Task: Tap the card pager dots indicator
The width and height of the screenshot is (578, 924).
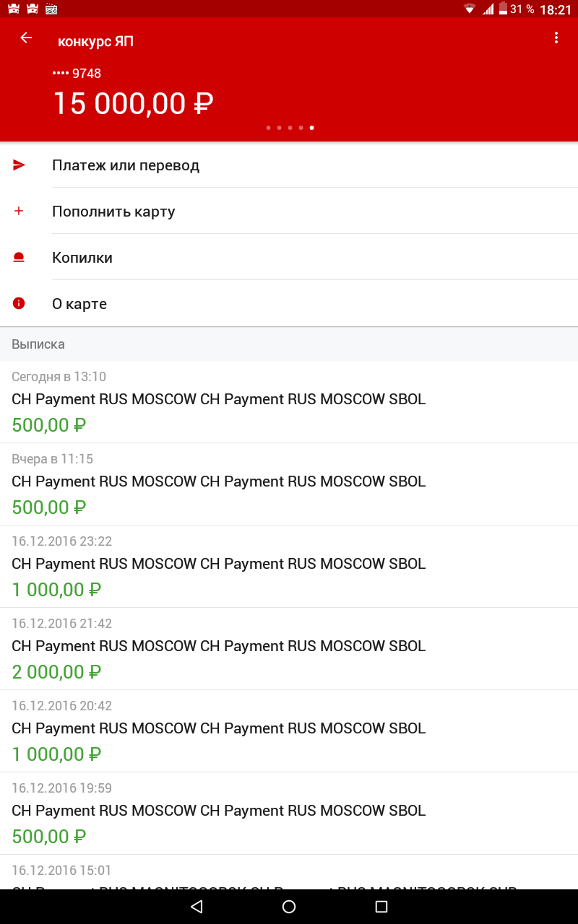Action: coord(290,128)
